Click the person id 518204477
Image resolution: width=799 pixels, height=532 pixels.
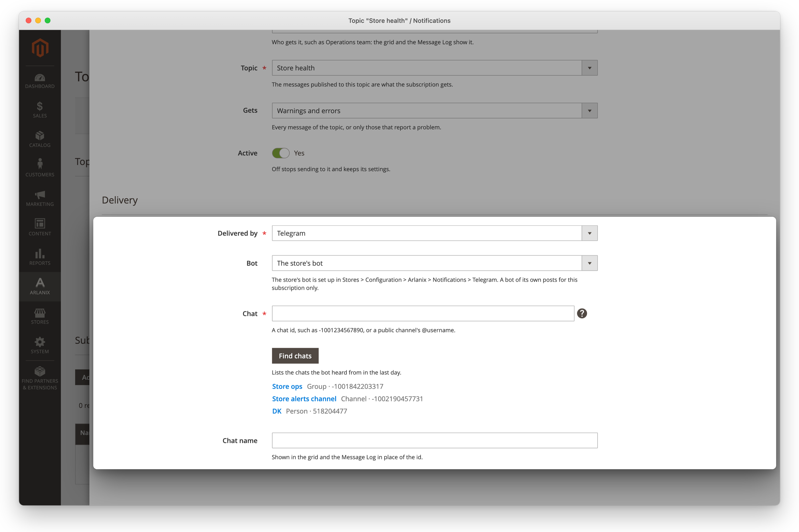point(330,411)
